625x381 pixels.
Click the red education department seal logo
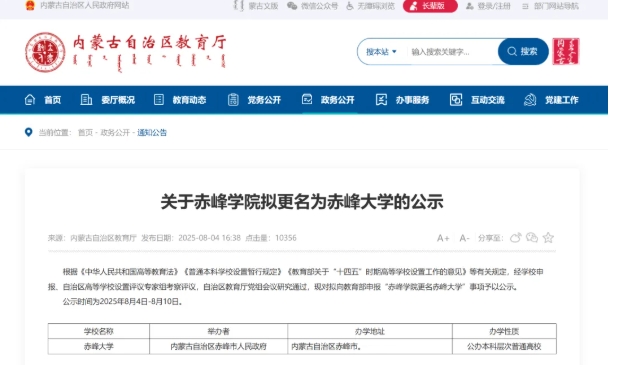[x=45, y=52]
